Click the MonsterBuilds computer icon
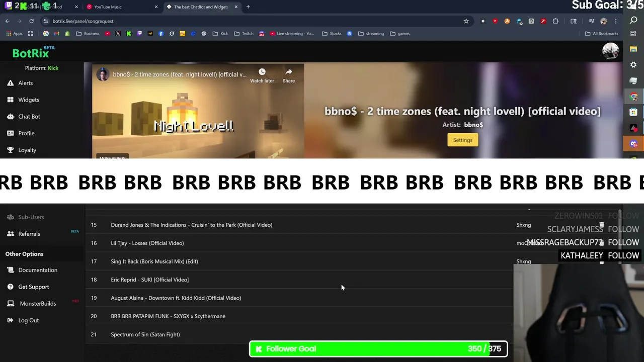This screenshot has width=644, height=362. (10, 304)
